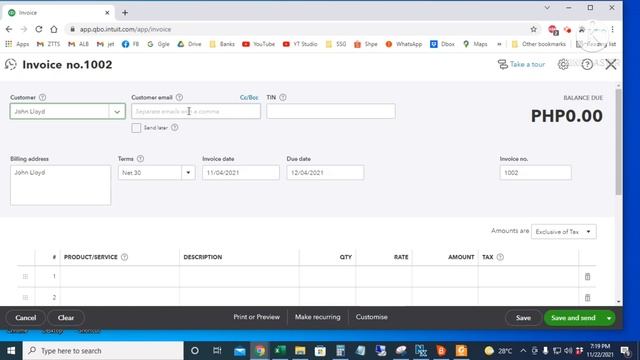Click the Save button

tap(523, 318)
